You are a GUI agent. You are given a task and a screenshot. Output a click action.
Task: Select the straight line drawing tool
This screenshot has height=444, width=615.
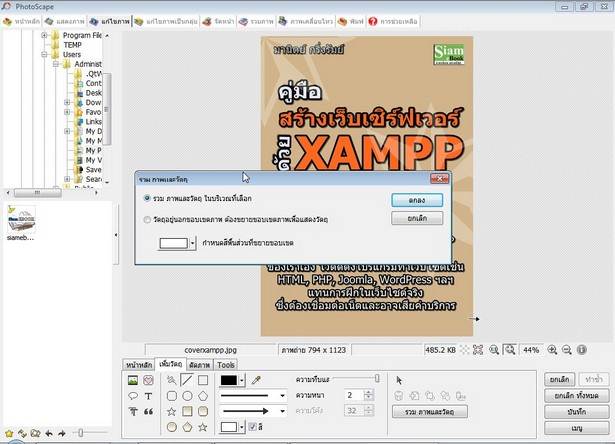187,380
